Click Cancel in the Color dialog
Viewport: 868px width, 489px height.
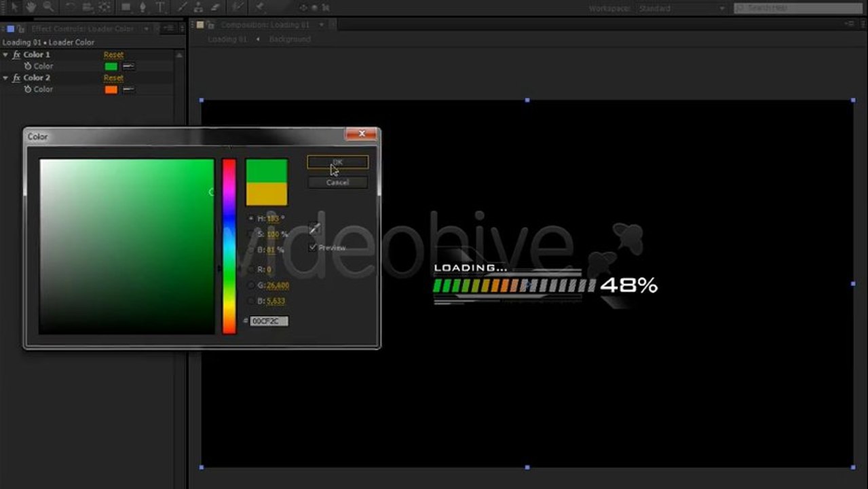tap(337, 182)
